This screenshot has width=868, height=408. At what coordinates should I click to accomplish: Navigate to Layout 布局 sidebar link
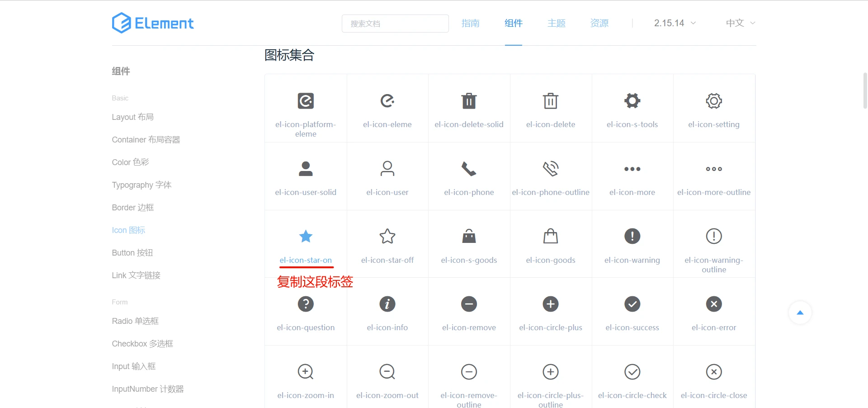click(x=133, y=117)
